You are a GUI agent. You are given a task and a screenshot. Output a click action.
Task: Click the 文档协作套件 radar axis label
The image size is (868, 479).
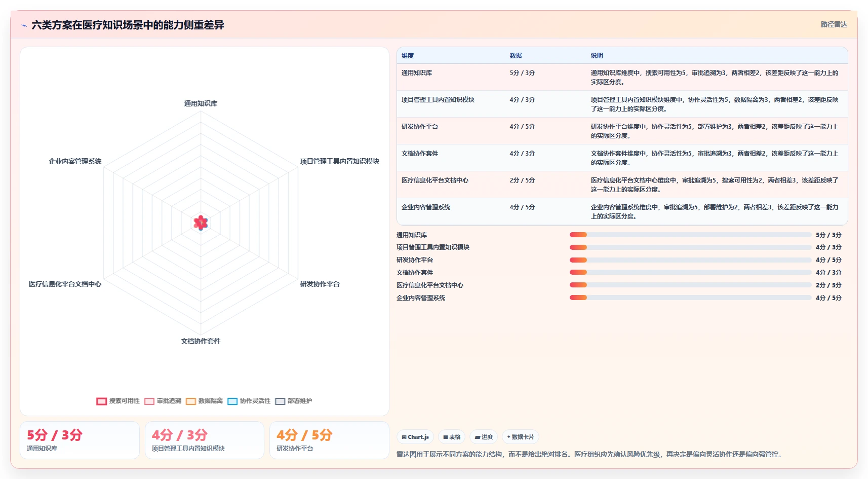click(x=201, y=341)
